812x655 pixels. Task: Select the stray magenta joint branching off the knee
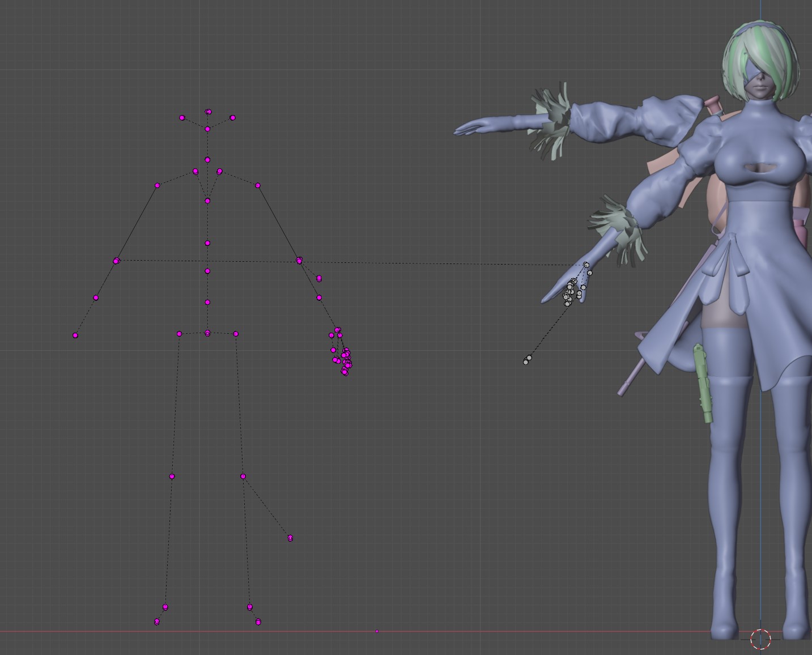coord(290,538)
